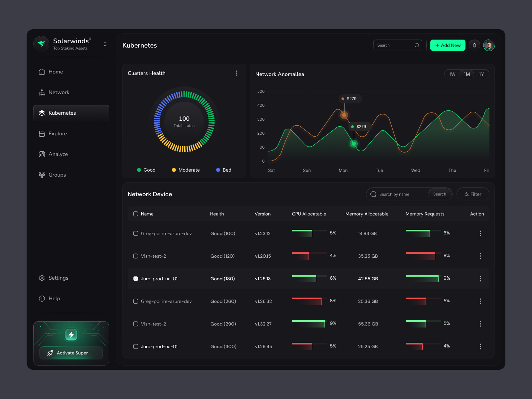Image resolution: width=532 pixels, height=399 pixels.
Task: Click the CPU bar for 14.83 GB row
Action: tap(310, 233)
